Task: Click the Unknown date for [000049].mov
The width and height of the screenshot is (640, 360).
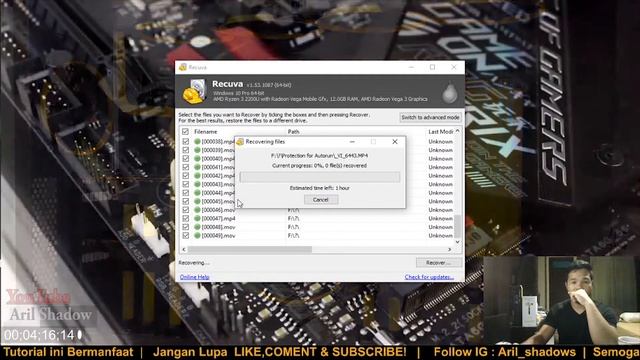Action: [x=440, y=236]
